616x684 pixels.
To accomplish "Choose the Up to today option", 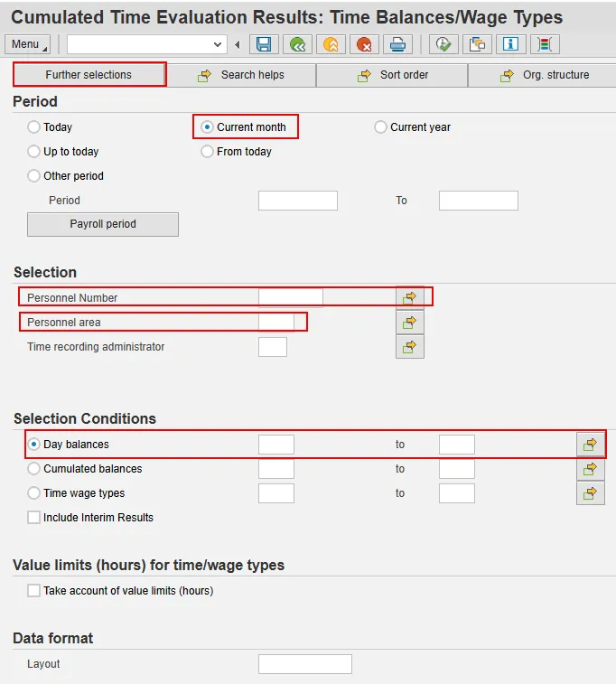I will tap(33, 152).
